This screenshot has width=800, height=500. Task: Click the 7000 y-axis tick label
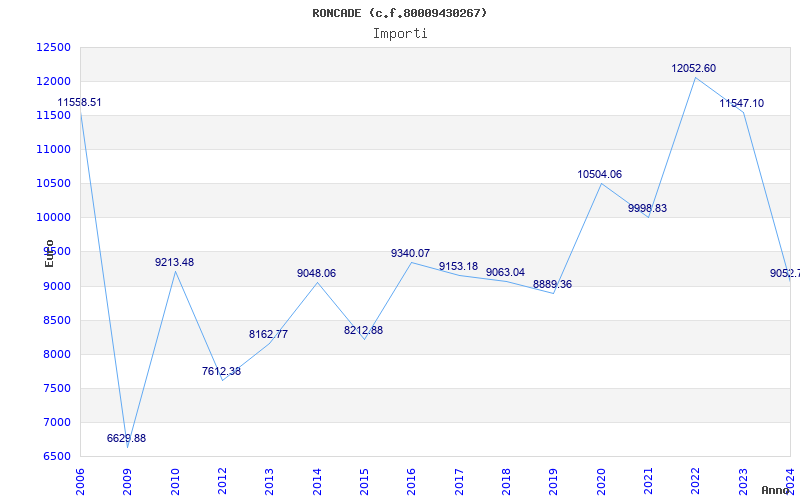tap(56, 422)
